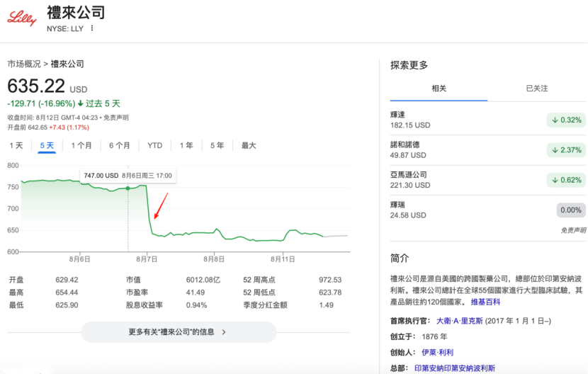Viewport: 588px width, 374px height.
Task: Click the 0.62% down badge for 亞馬遜公司
Action: click(x=566, y=180)
